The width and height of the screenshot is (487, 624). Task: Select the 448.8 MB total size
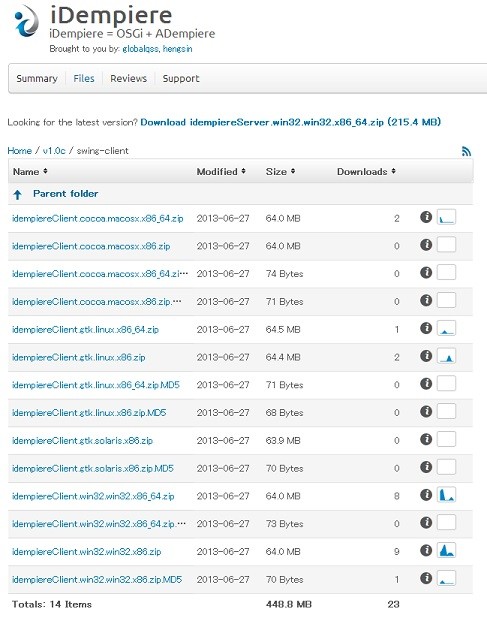289,604
